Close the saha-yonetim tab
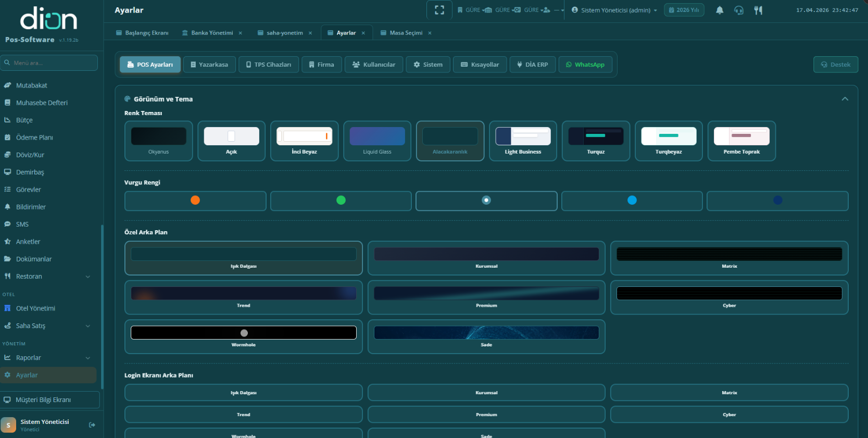Image resolution: width=868 pixels, height=438 pixels. point(310,33)
